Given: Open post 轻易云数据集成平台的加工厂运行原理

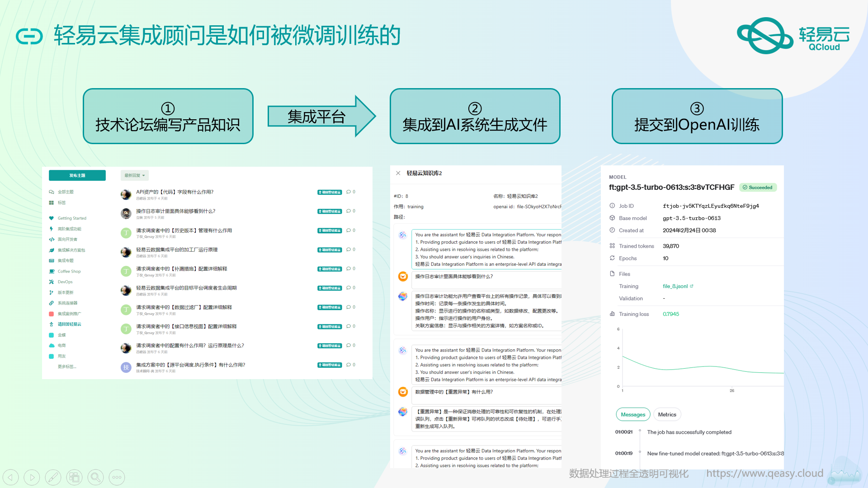Looking at the screenshot, I should [177, 249].
